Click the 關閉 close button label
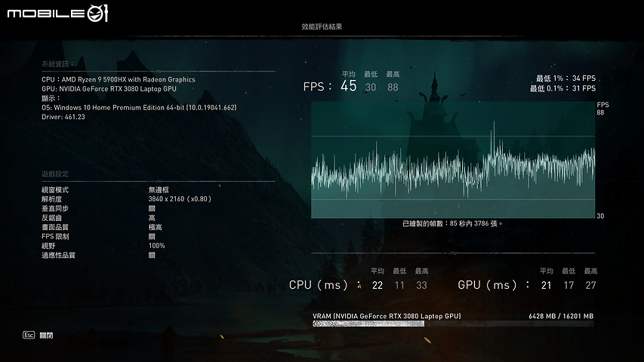644x362 pixels. pos(46,336)
